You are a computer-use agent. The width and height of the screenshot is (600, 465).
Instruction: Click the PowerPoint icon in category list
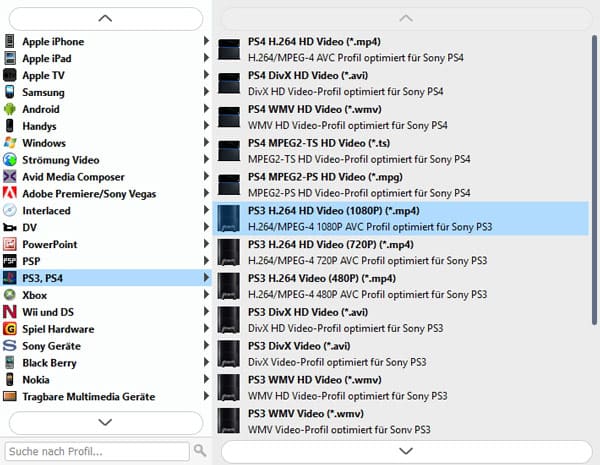pos(10,244)
